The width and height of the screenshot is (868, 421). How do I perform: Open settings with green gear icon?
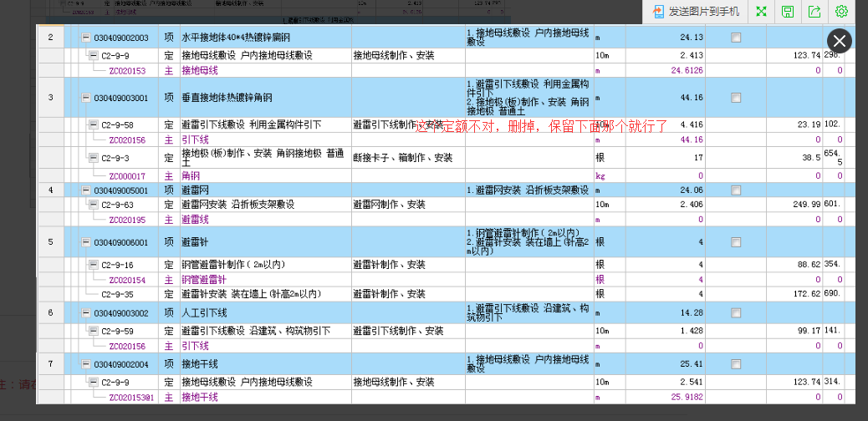(841, 12)
